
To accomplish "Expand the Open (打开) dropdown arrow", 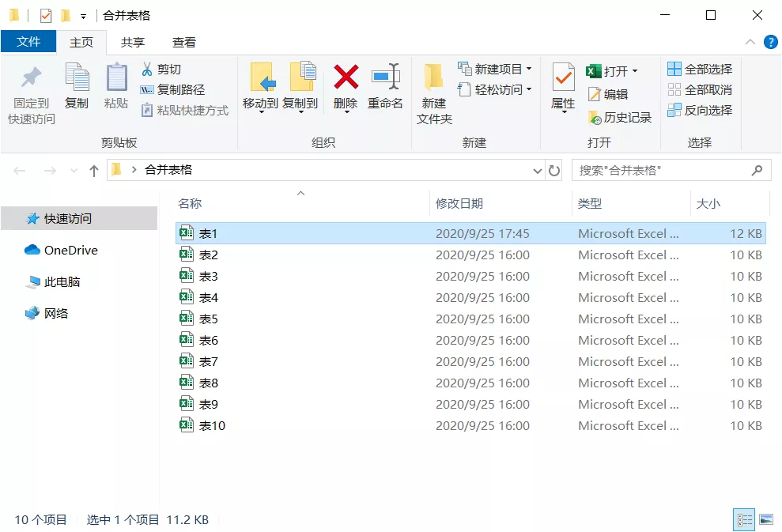I will point(635,71).
